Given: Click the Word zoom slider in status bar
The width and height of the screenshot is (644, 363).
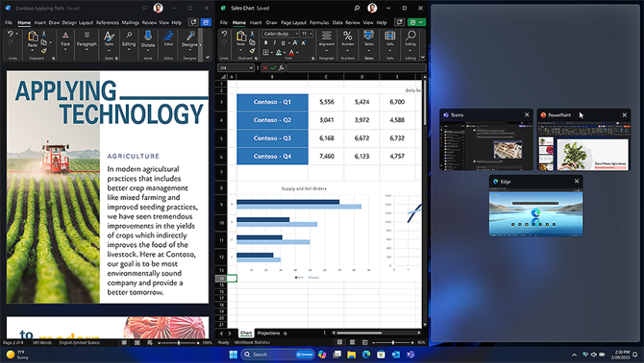Looking at the screenshot, I should [179, 342].
